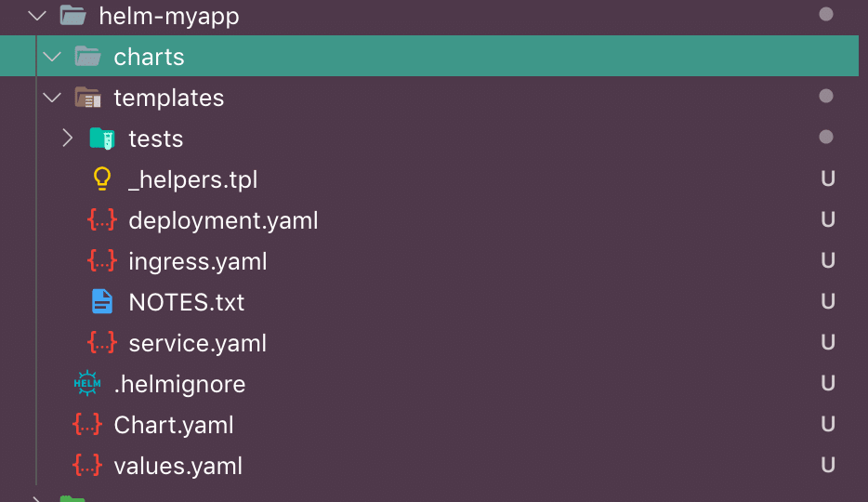This screenshot has height=502, width=868.
Task: Click the charts folder icon
Action: tap(87, 57)
